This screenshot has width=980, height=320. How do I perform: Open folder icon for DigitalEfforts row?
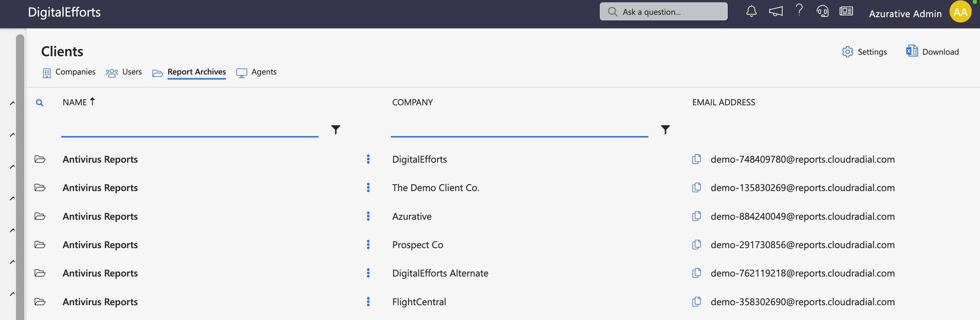click(40, 159)
